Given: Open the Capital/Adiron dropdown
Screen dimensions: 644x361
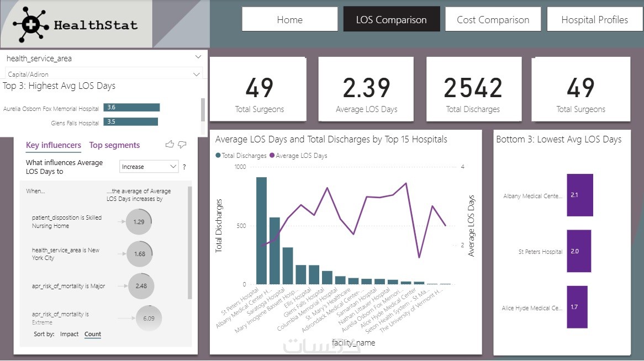Looking at the screenshot, I should pyautogui.click(x=104, y=75).
